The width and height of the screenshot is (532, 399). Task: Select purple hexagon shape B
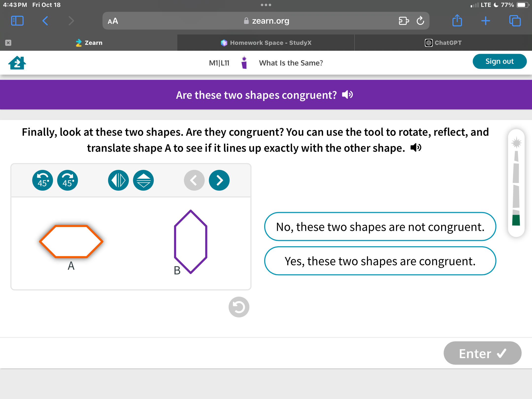tap(191, 242)
